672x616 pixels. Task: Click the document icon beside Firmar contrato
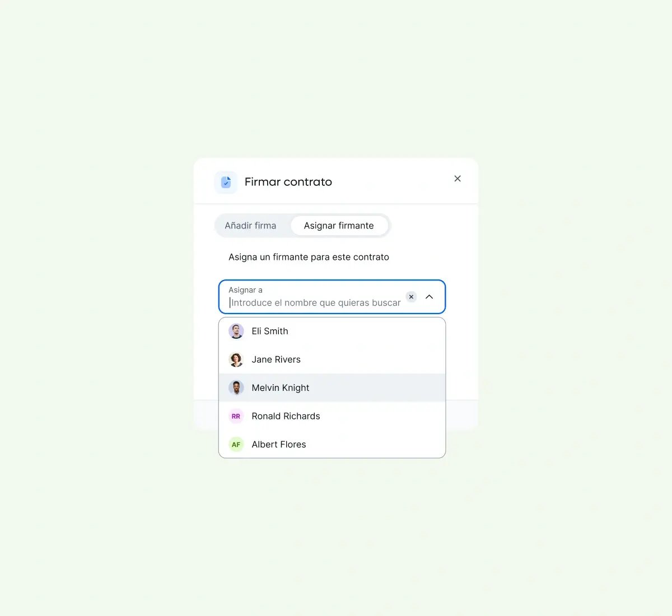tap(226, 182)
